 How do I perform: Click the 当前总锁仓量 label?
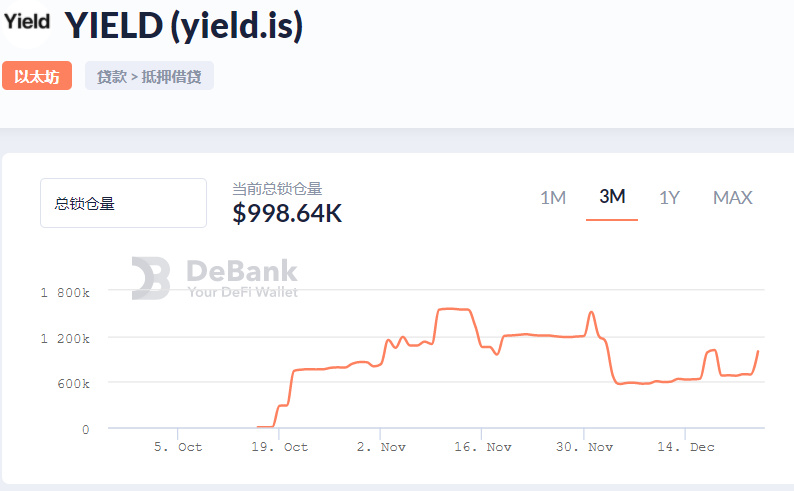pos(277,188)
